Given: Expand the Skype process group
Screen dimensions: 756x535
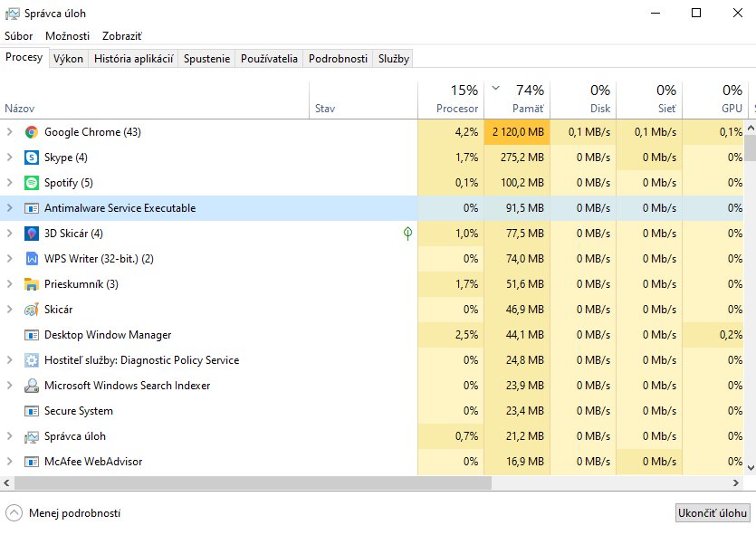Looking at the screenshot, I should coord(10,158).
